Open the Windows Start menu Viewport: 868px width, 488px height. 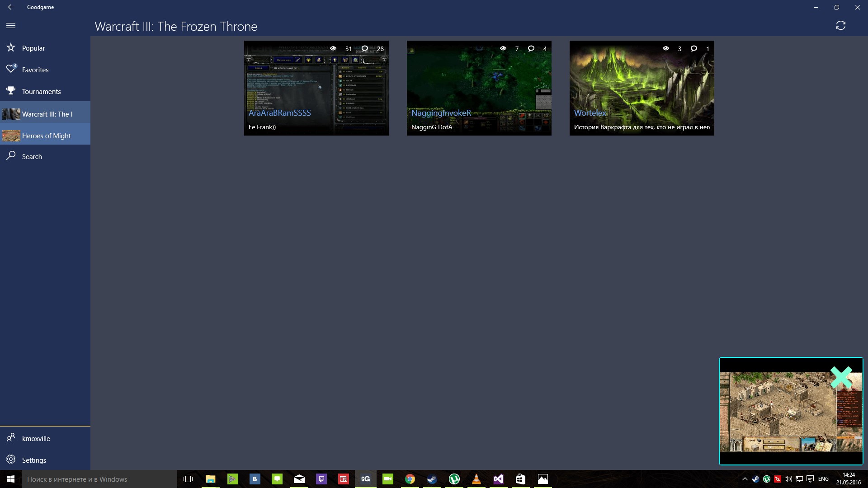pyautogui.click(x=11, y=479)
